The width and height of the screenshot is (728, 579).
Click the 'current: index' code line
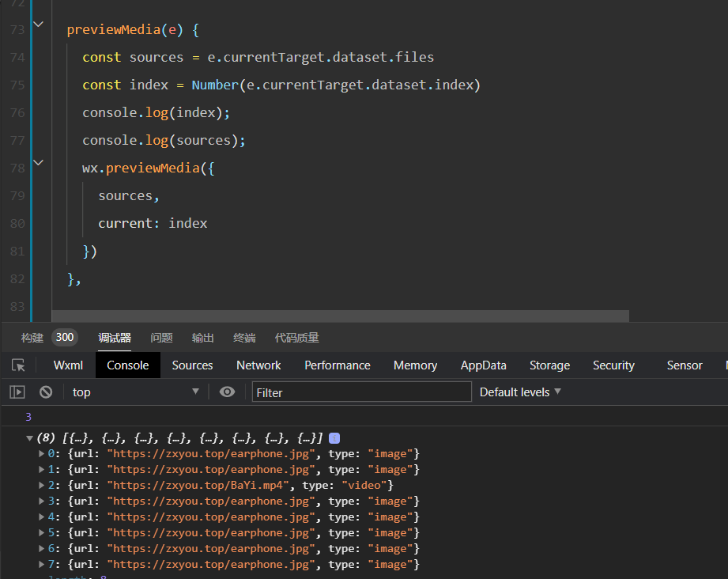pyautogui.click(x=153, y=224)
